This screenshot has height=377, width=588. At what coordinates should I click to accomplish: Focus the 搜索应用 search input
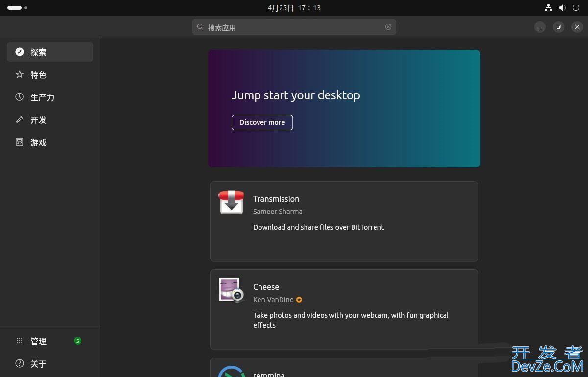point(294,27)
